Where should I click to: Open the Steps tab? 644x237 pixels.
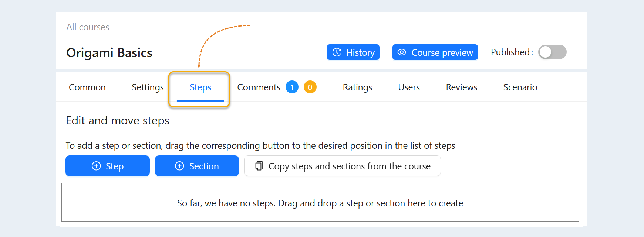pos(200,87)
